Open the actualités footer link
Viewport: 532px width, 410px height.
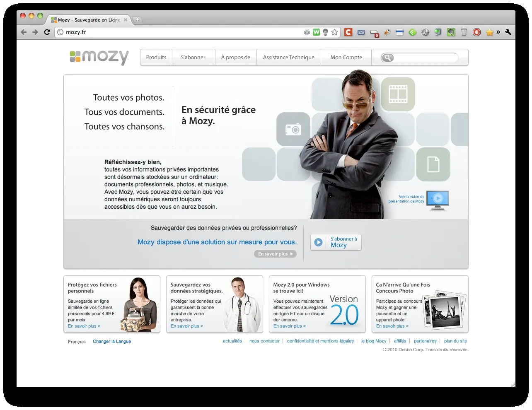(232, 341)
